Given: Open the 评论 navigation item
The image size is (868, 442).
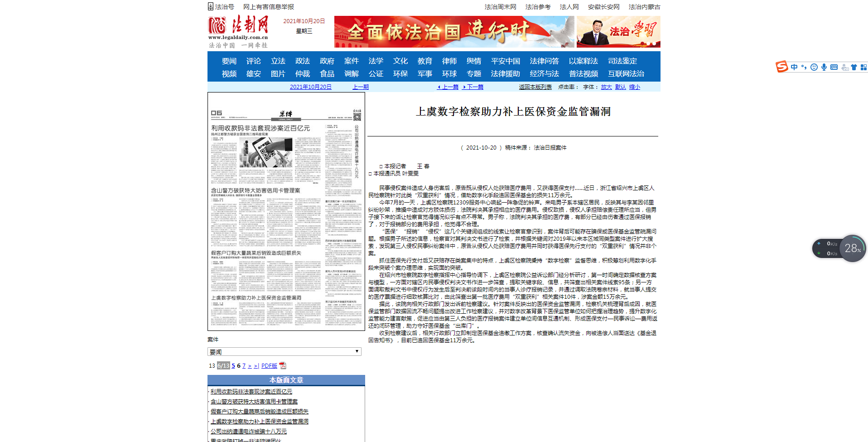Looking at the screenshot, I should click(254, 61).
